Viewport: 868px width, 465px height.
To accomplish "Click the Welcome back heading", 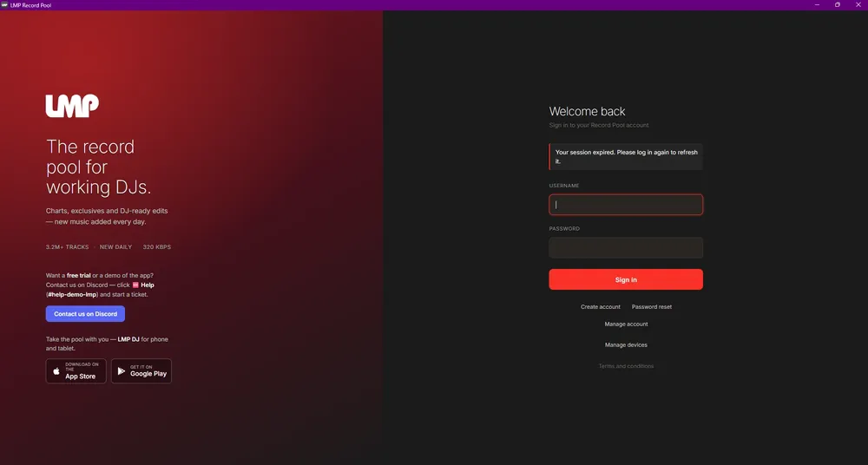I will pos(587,111).
